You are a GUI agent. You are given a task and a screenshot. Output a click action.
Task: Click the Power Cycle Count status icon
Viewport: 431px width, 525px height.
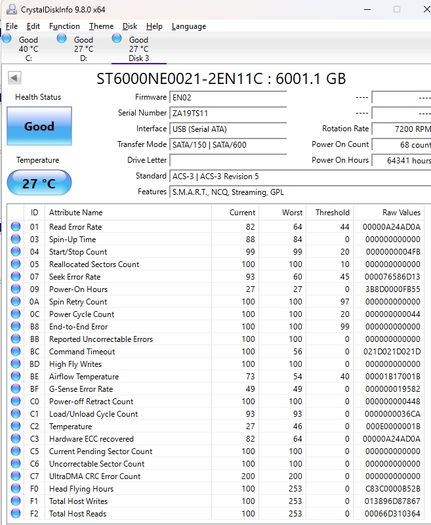15,314
